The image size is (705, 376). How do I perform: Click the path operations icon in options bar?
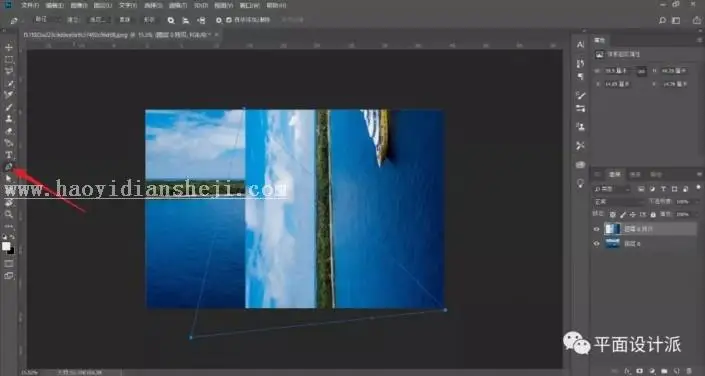click(171, 20)
